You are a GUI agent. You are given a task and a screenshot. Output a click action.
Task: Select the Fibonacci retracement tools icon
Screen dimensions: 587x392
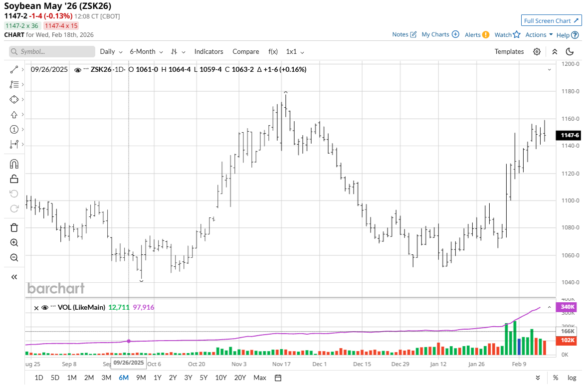point(14,85)
